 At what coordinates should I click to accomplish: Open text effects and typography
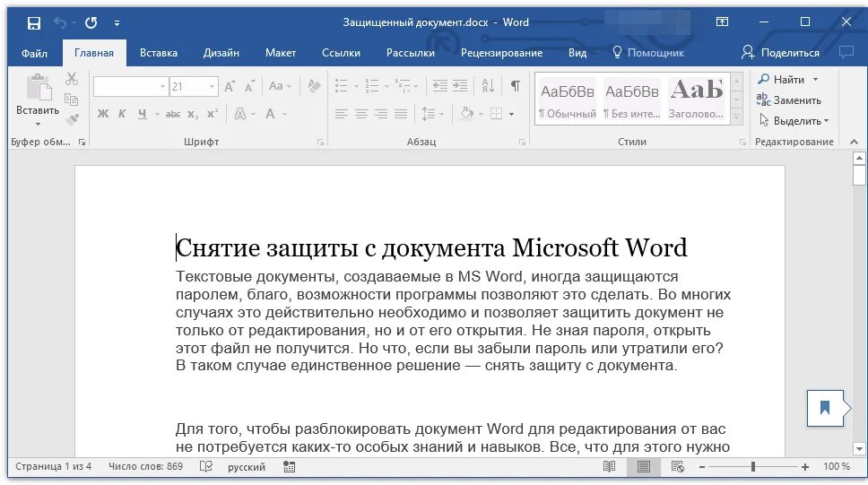pyautogui.click(x=240, y=114)
